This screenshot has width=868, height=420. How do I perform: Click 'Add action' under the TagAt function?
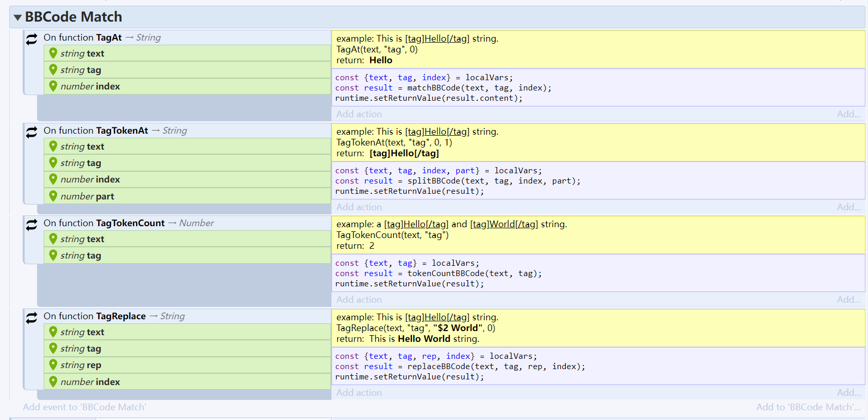[x=359, y=114]
